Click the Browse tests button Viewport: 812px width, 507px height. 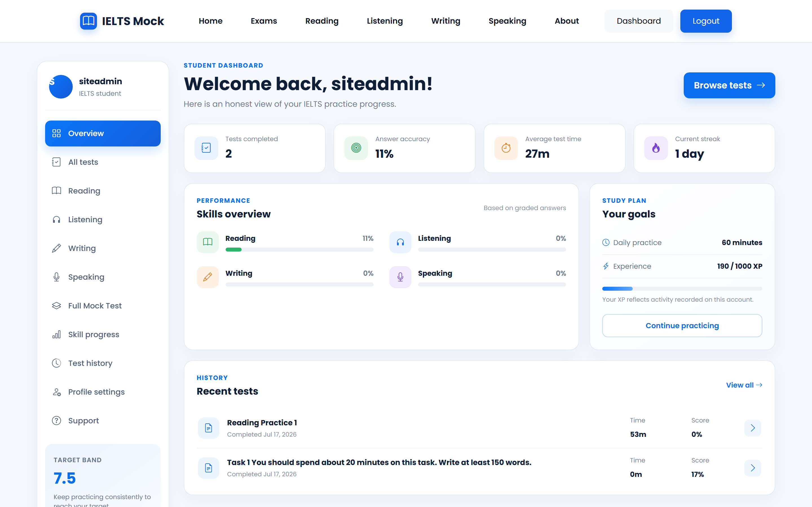click(729, 85)
